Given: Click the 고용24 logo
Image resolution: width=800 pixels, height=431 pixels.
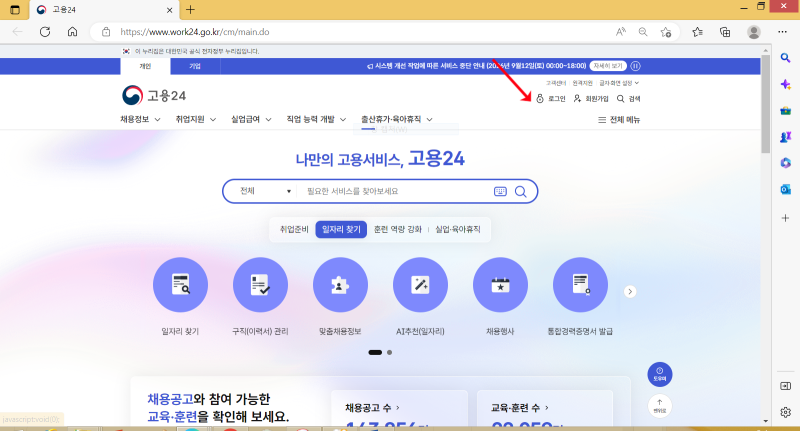Looking at the screenshot, I should tap(154, 95).
